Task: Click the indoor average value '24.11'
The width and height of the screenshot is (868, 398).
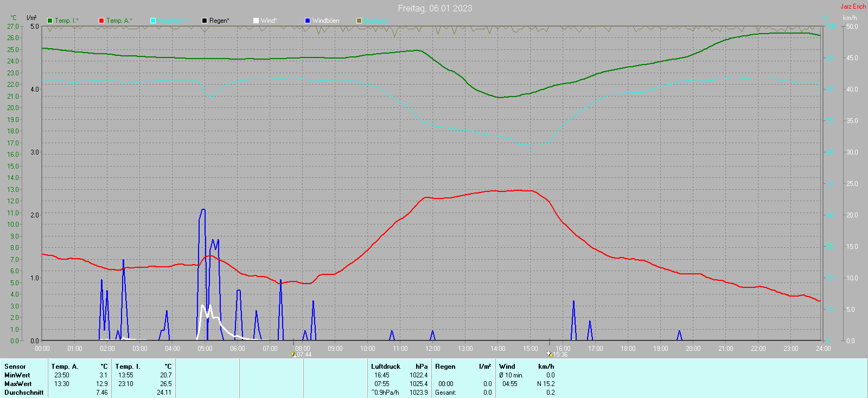Action: (x=164, y=393)
